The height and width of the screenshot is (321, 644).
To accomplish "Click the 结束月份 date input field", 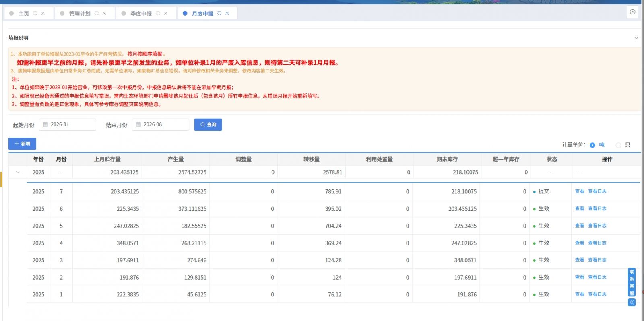I will tap(164, 125).
